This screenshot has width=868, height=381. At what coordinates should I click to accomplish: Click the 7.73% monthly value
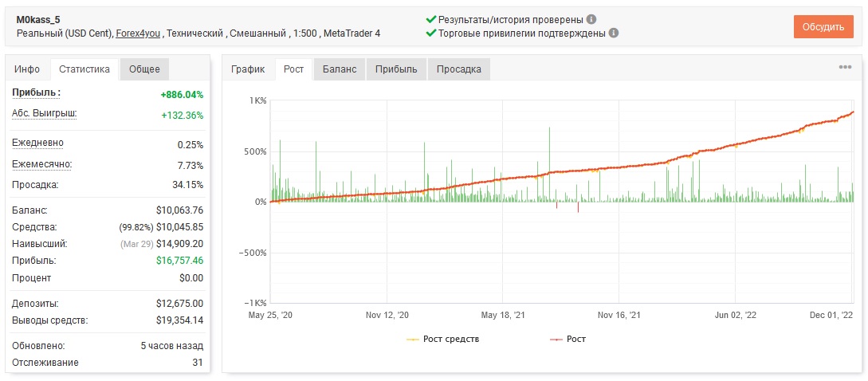coord(190,166)
